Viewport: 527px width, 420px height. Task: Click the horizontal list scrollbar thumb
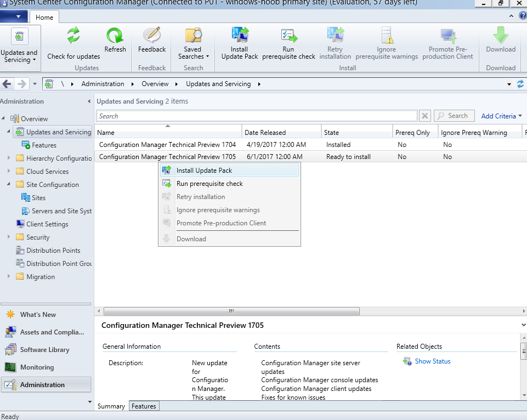(231, 311)
